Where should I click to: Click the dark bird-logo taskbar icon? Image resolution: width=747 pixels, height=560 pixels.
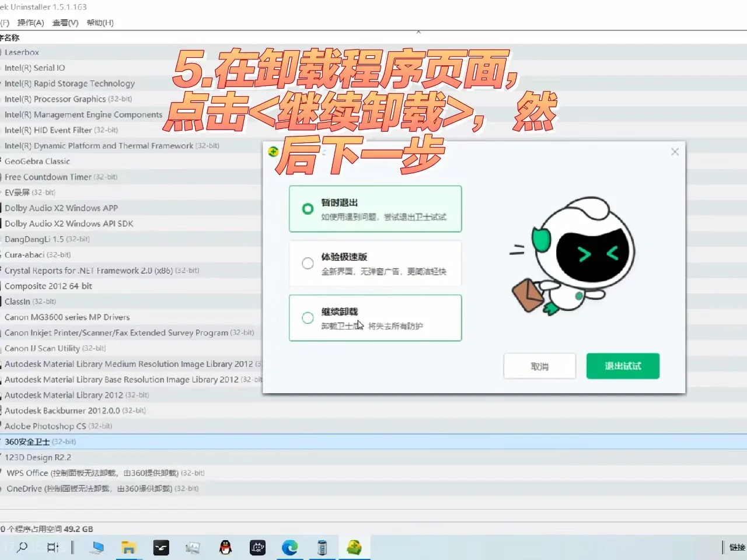161,547
